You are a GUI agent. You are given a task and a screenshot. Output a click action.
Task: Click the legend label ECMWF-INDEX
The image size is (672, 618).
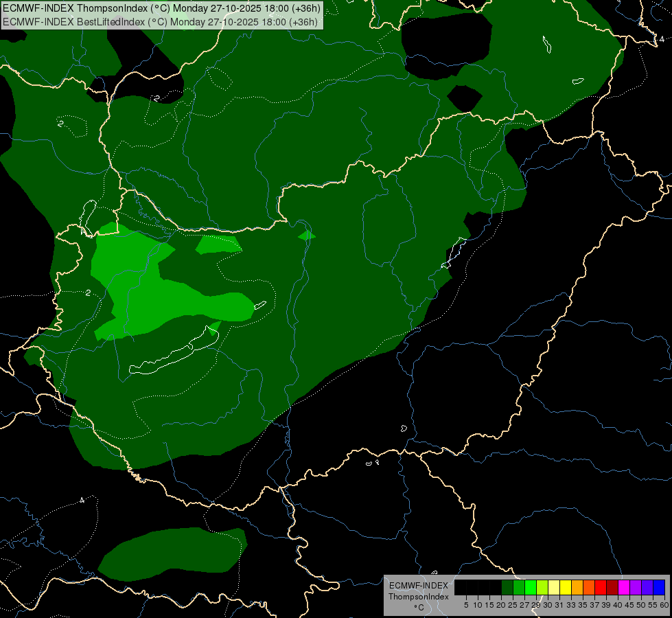click(418, 586)
